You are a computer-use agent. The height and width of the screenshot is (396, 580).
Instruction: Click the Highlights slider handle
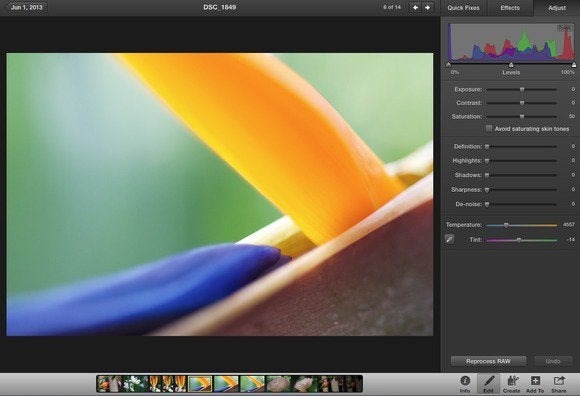[487, 161]
